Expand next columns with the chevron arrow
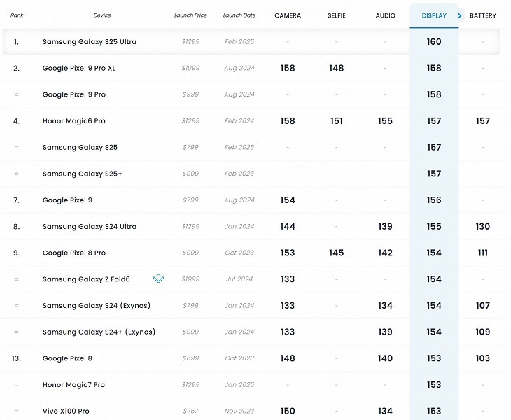Image resolution: width=511 pixels, height=420 pixels. (459, 15)
